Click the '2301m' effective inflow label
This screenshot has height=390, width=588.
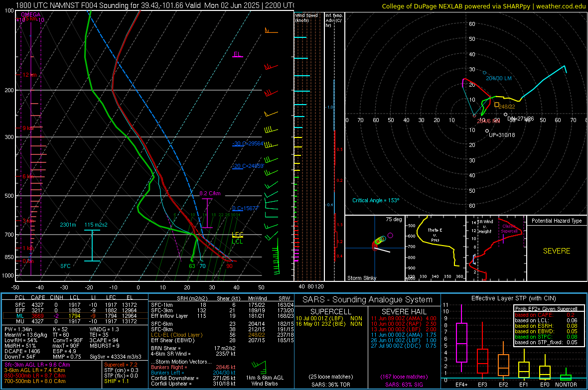point(68,225)
